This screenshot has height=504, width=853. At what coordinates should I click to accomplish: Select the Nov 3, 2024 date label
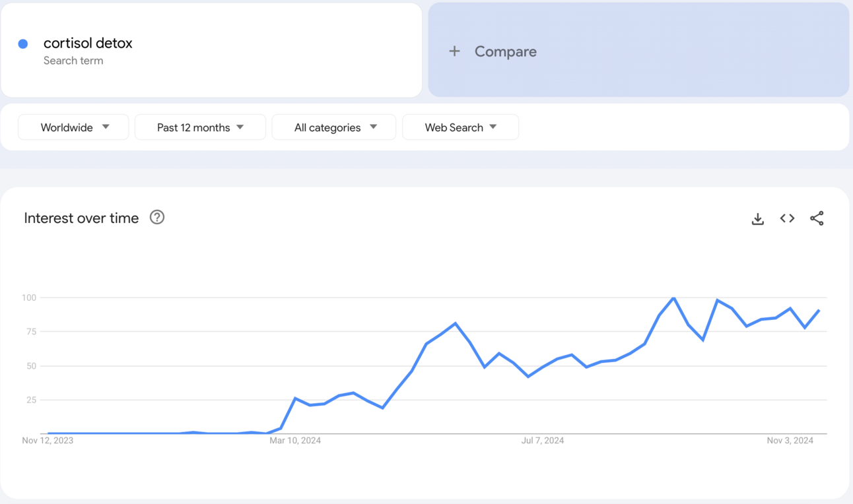point(790,441)
